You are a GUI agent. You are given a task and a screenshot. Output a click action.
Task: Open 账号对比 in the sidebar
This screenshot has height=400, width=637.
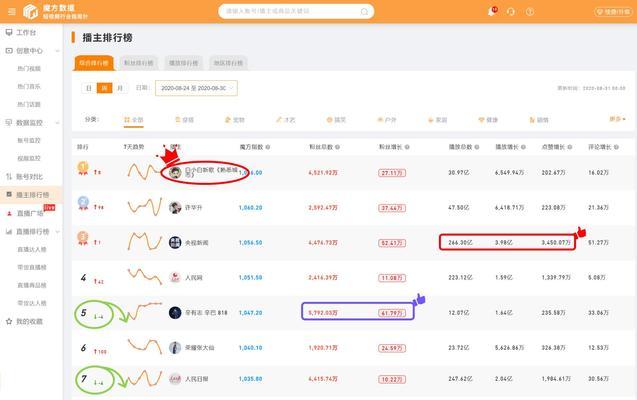31,177
